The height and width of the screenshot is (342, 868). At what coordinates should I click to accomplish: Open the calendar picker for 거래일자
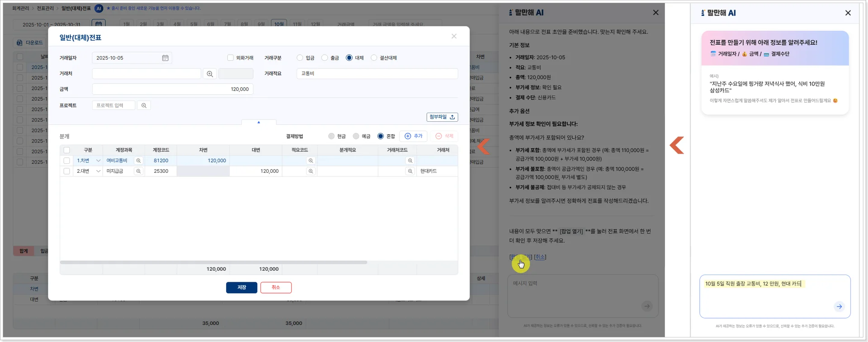tap(165, 58)
